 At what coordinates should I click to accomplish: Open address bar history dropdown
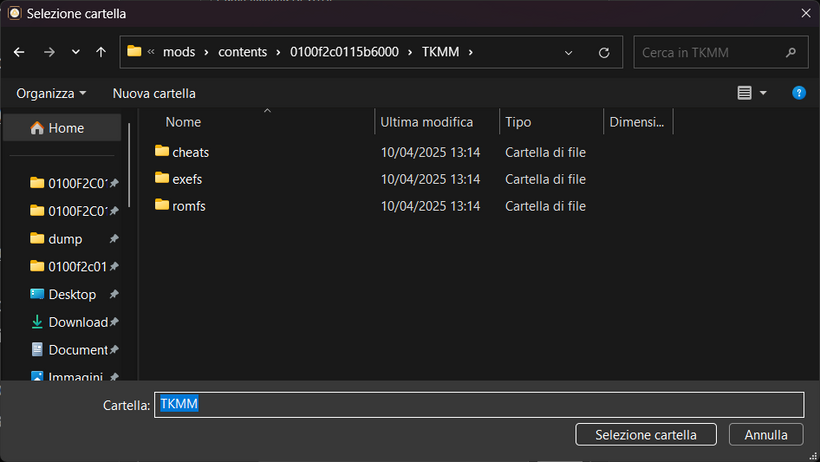click(x=568, y=53)
